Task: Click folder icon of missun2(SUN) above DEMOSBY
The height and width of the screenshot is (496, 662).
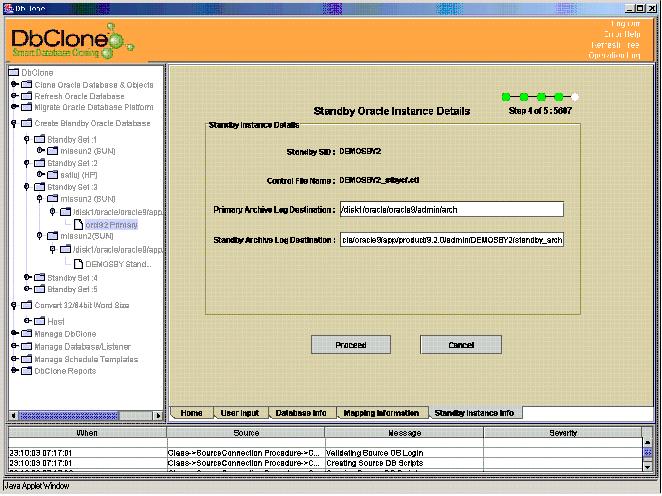Action: (x=52, y=236)
